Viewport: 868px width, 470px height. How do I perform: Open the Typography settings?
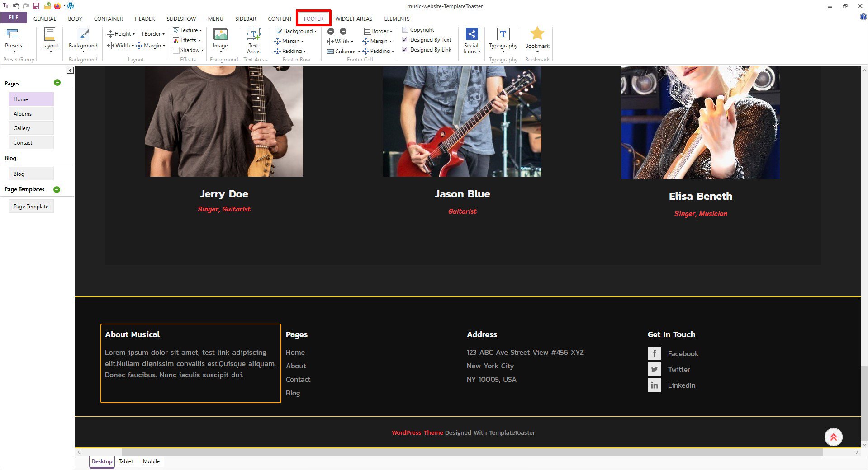[503, 39]
